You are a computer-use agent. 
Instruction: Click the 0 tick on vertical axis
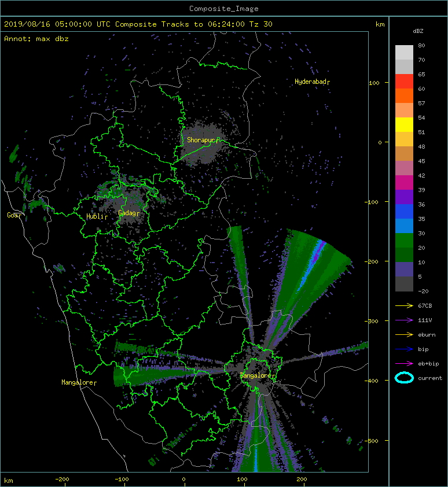380,142
